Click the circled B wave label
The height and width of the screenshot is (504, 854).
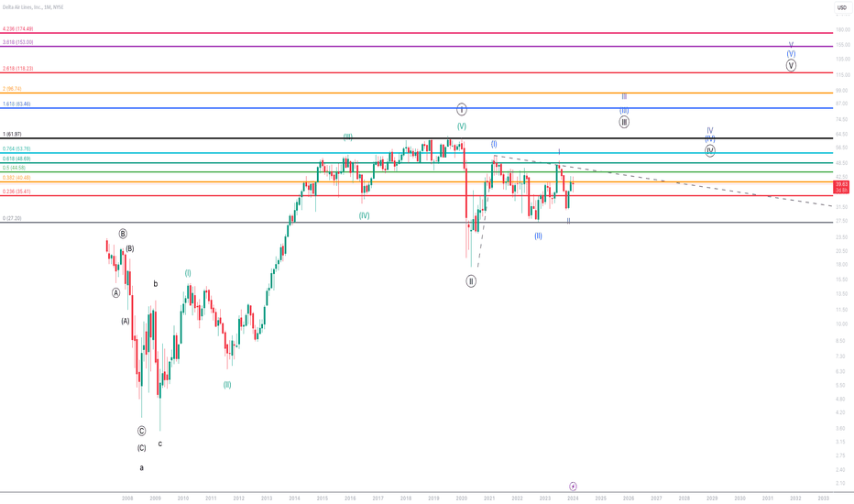[x=123, y=234]
